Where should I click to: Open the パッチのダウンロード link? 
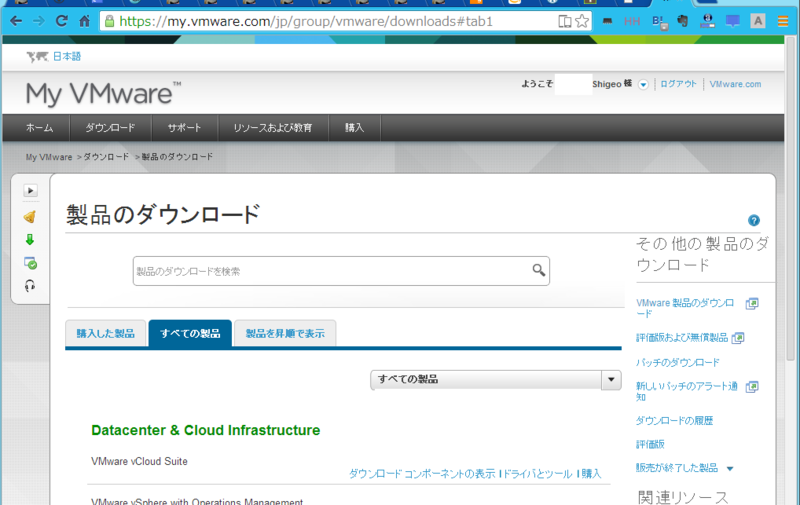pyautogui.click(x=678, y=363)
